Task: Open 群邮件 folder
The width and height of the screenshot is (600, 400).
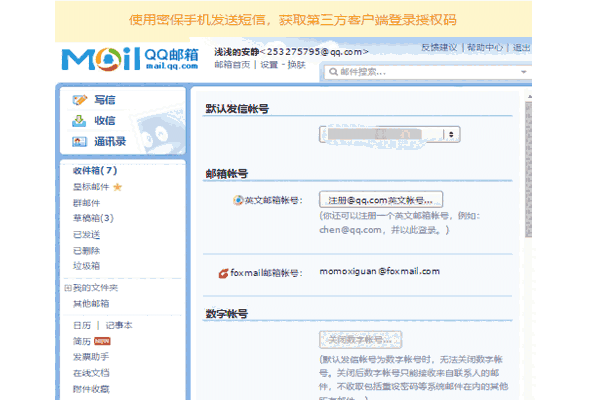Action: point(86,203)
